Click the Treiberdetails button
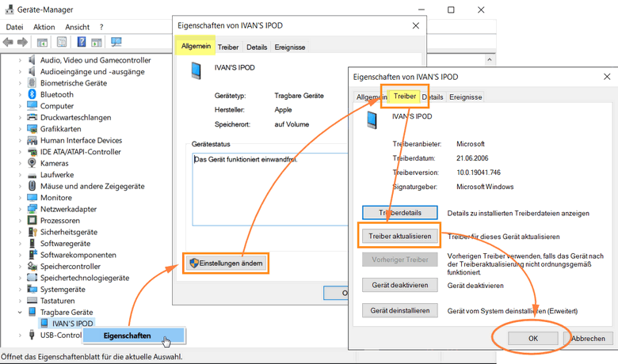The height and width of the screenshot is (364, 618). (x=399, y=213)
